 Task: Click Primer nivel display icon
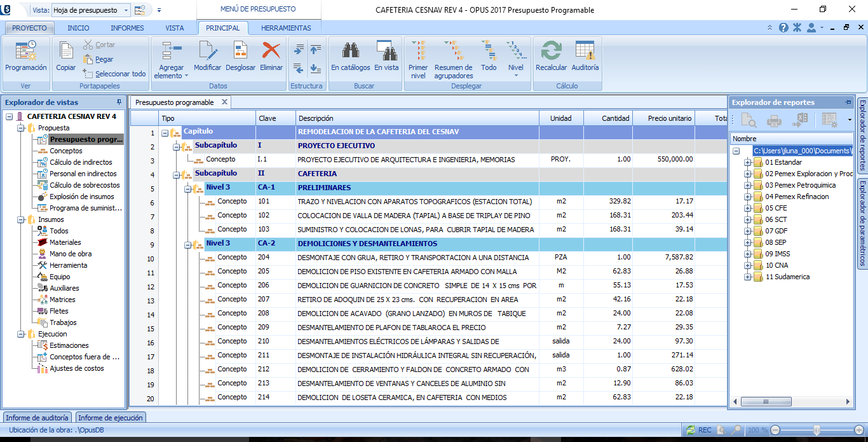[418, 51]
